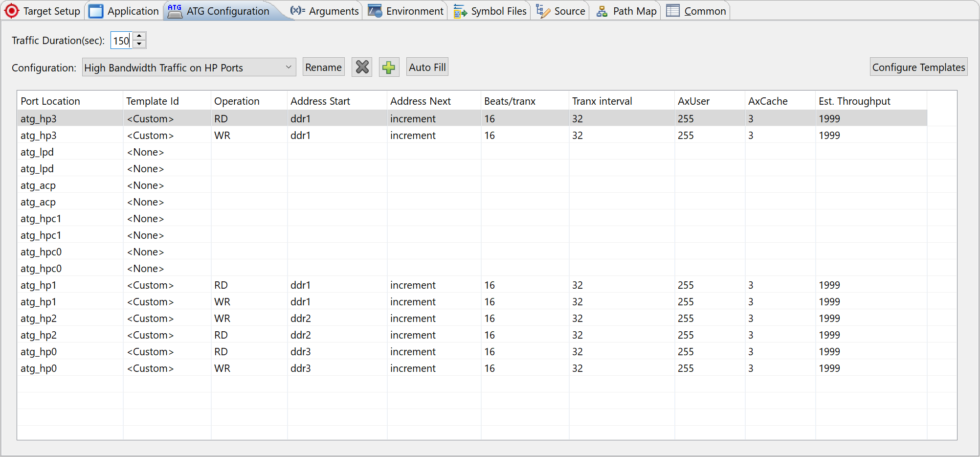This screenshot has height=457, width=980.
Task: Open Configure Templates
Action: coord(918,67)
